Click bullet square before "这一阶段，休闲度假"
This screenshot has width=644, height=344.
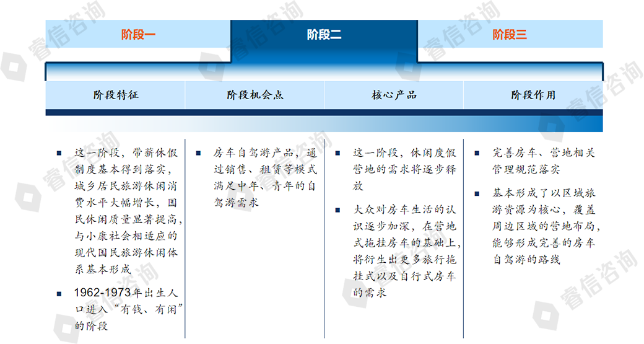338,152
